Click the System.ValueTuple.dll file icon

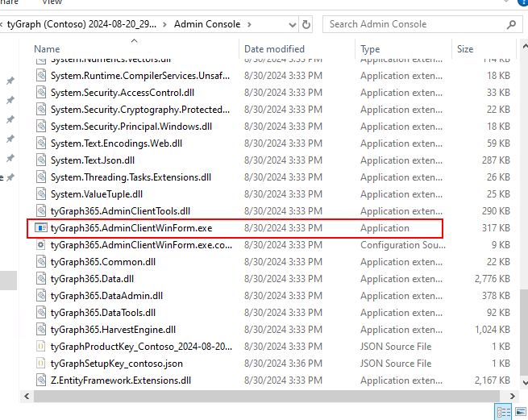[x=41, y=194]
